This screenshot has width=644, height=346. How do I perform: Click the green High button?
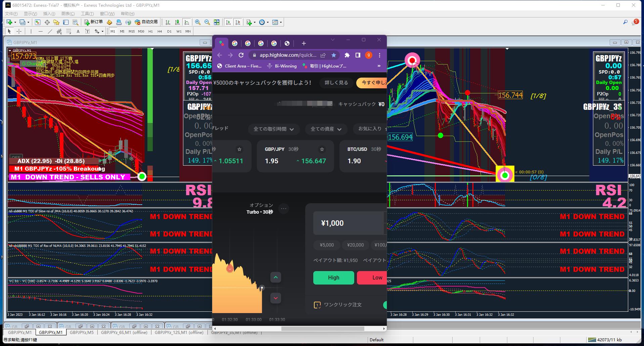point(334,278)
